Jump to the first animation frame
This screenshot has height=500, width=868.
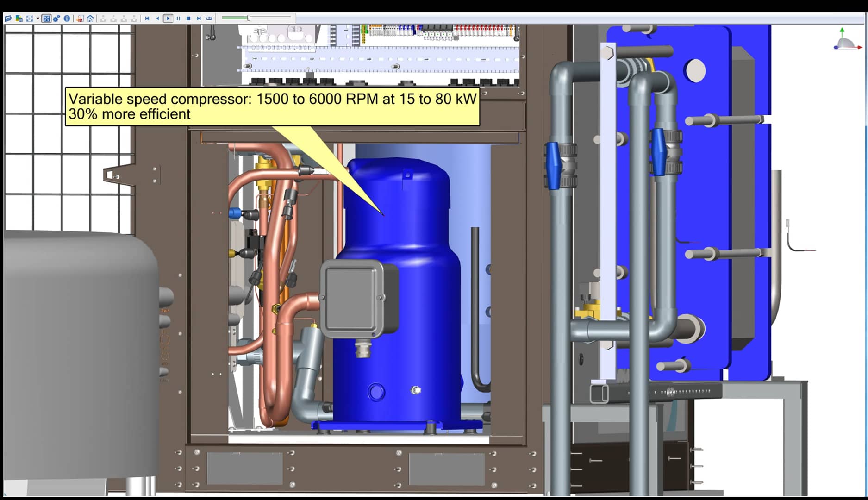146,19
